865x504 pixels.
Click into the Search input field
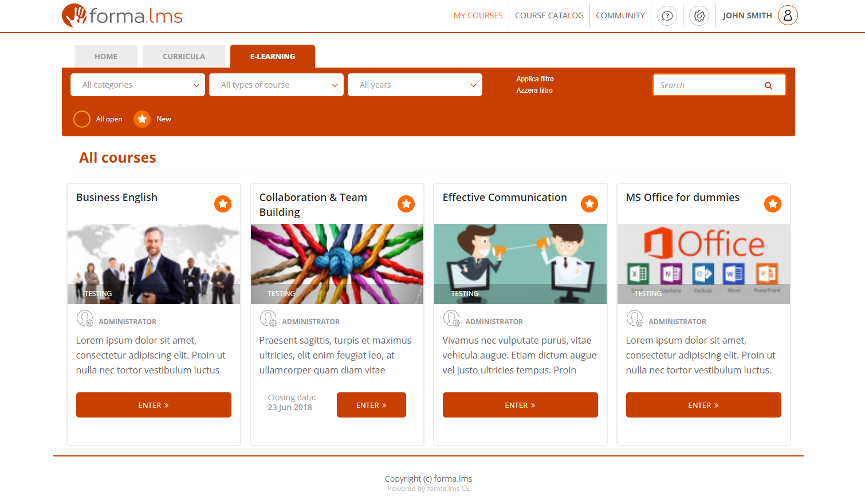point(707,85)
